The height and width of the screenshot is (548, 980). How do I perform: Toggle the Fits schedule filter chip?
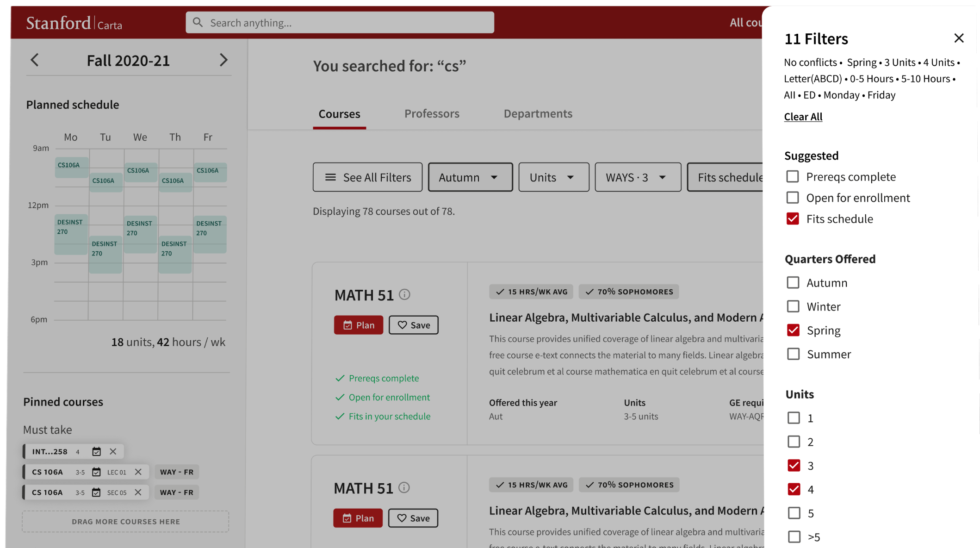[x=725, y=177]
